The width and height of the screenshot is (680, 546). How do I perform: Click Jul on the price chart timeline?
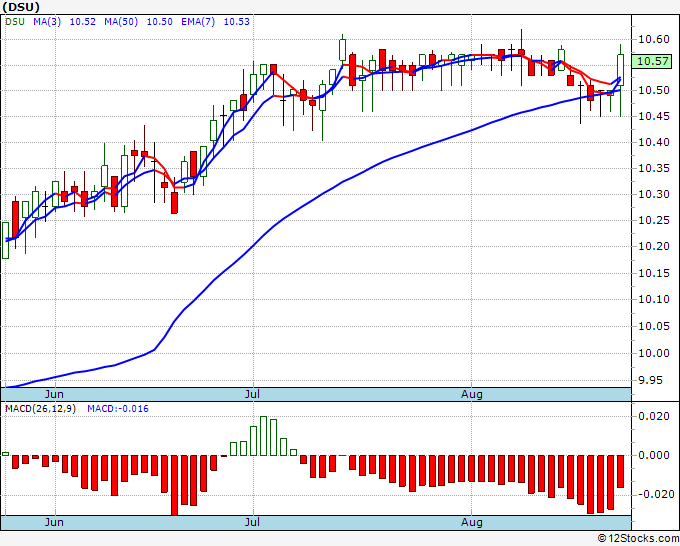point(252,394)
